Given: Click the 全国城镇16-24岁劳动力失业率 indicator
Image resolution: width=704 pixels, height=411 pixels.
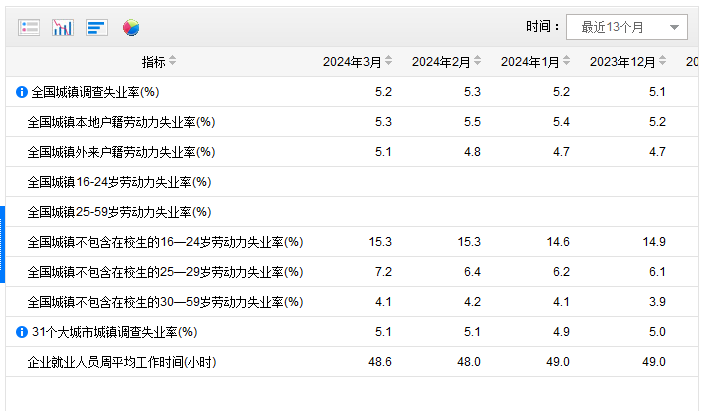Looking at the screenshot, I should coord(119,182).
